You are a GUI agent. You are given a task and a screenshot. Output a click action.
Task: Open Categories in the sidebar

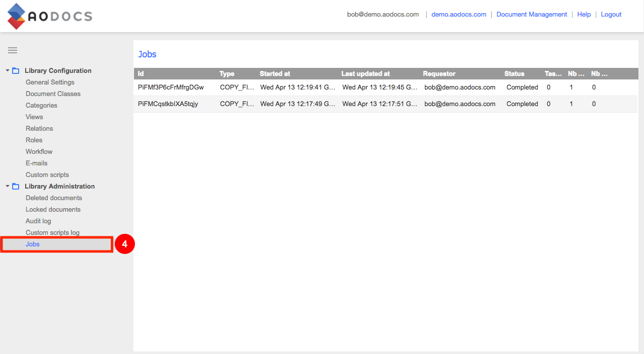point(41,106)
